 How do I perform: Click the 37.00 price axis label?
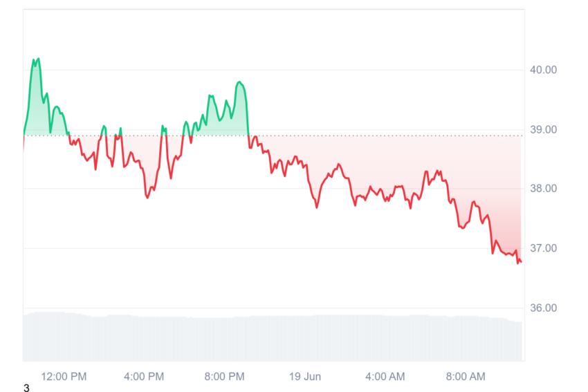coord(543,248)
